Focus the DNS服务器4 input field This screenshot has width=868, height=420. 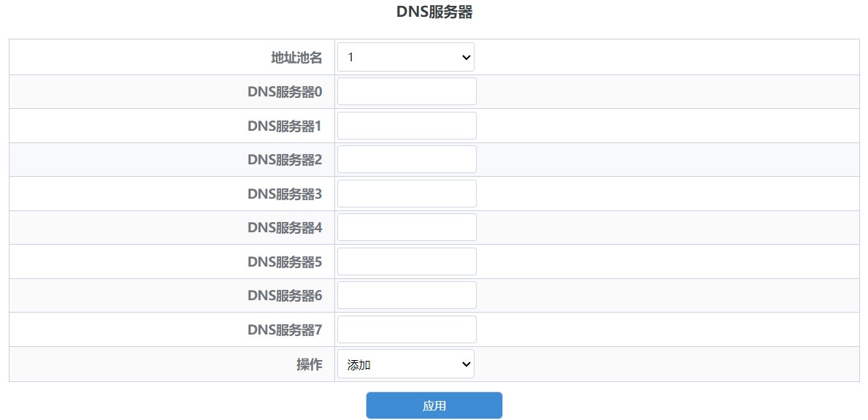pos(407,227)
